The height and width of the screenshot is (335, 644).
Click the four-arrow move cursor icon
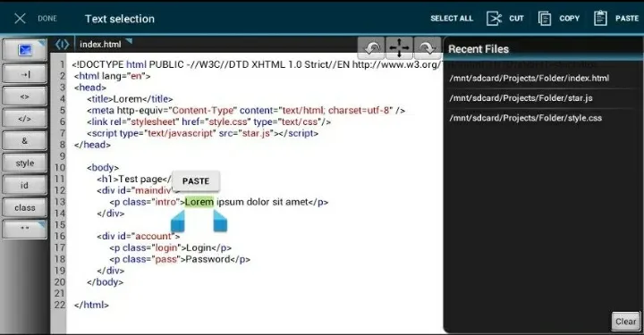coord(399,48)
